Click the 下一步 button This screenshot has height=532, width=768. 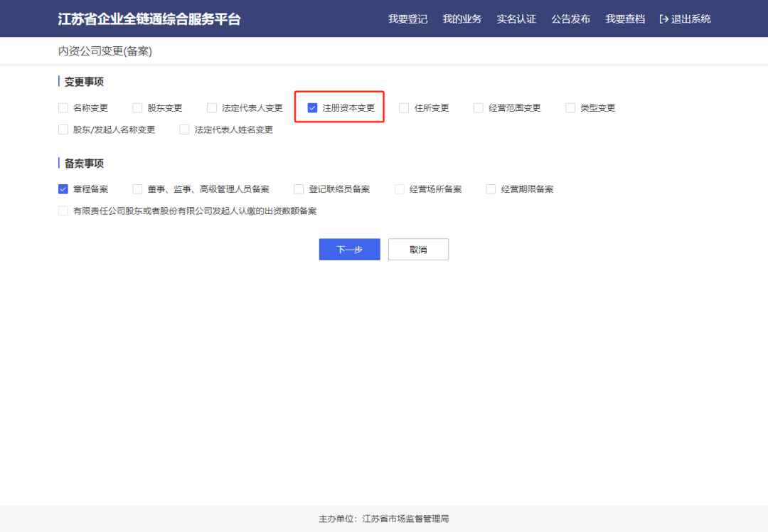(x=349, y=249)
